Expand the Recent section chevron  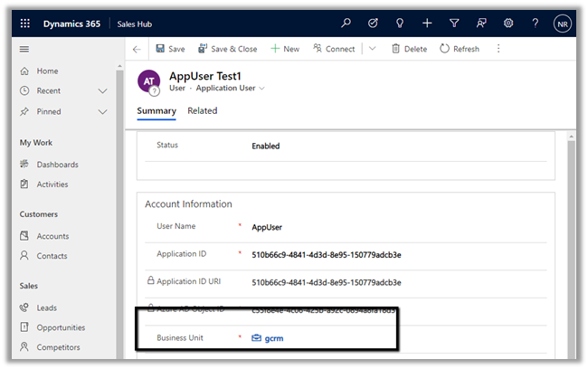click(102, 91)
